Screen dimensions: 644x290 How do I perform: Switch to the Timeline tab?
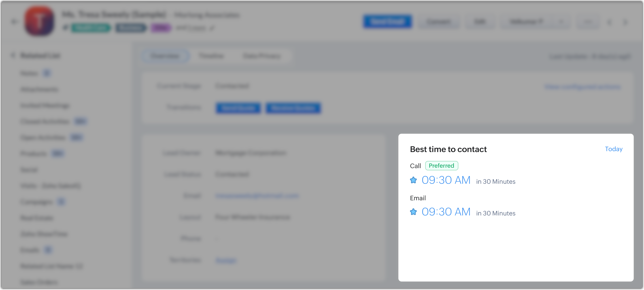[x=211, y=56]
